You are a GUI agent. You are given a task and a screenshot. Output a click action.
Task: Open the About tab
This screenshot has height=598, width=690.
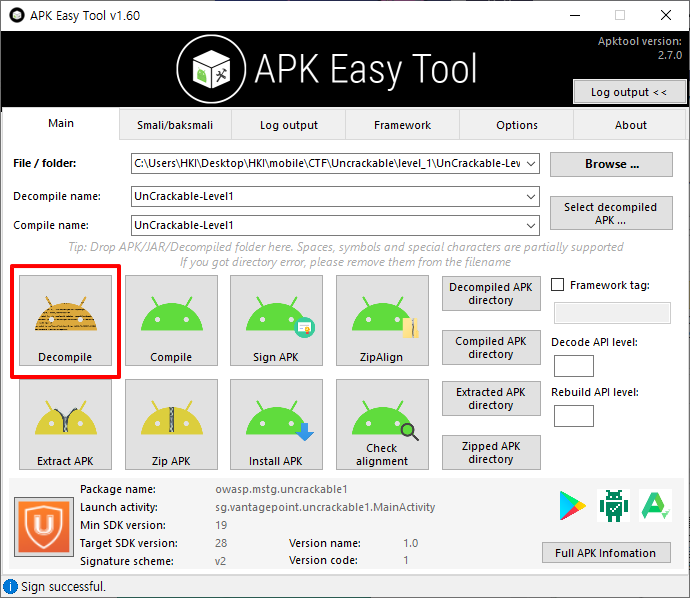[x=631, y=125]
